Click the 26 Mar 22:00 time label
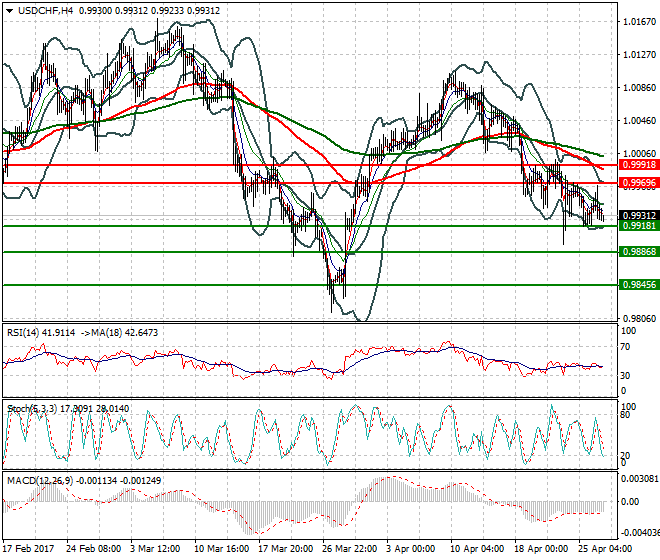This screenshot has height=560, width=660. coord(349,549)
